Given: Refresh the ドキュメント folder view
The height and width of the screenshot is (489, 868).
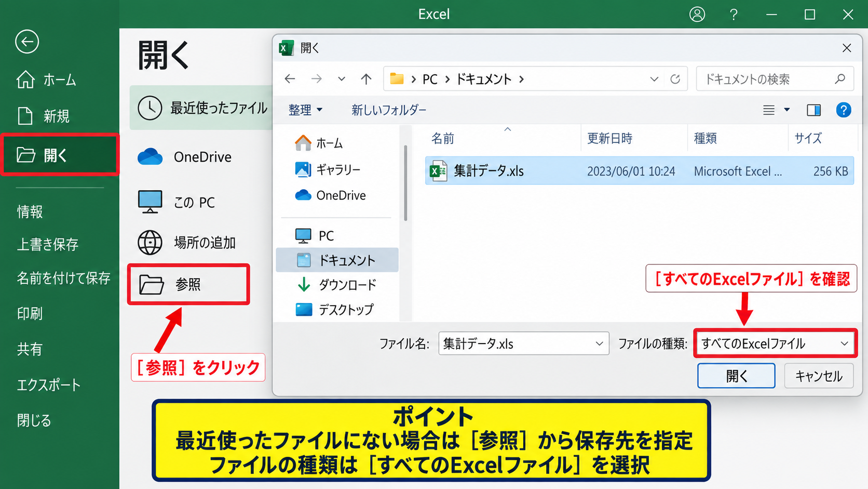Looking at the screenshot, I should coord(675,79).
